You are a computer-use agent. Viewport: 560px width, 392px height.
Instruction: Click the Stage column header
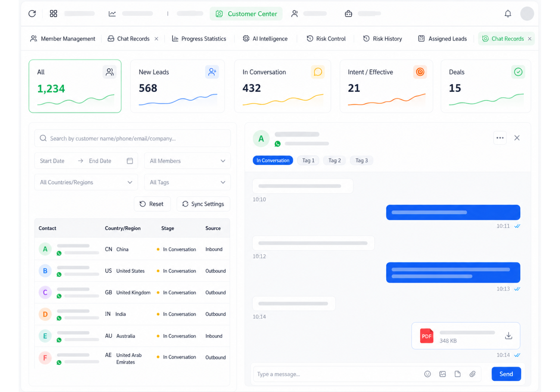pos(168,228)
